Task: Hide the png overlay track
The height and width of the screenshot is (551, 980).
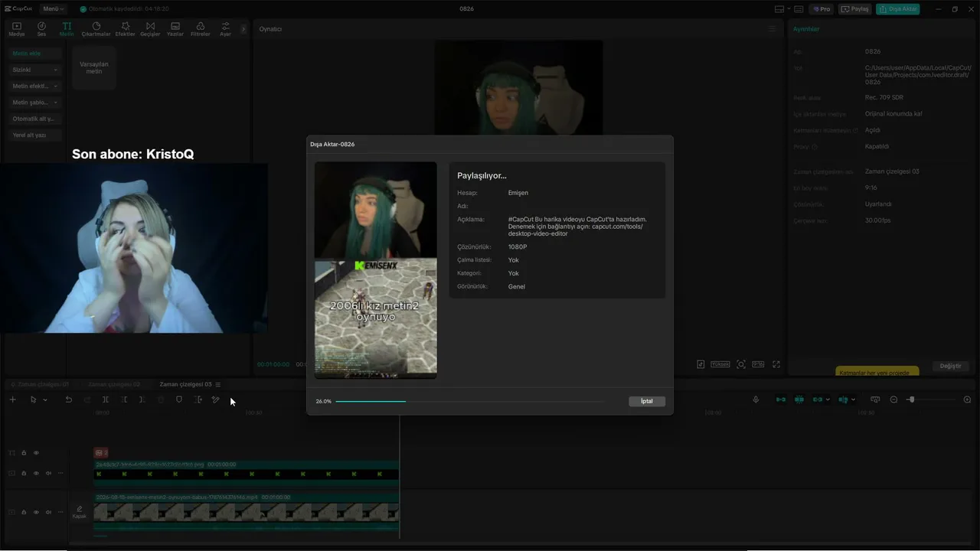Action: (x=35, y=473)
